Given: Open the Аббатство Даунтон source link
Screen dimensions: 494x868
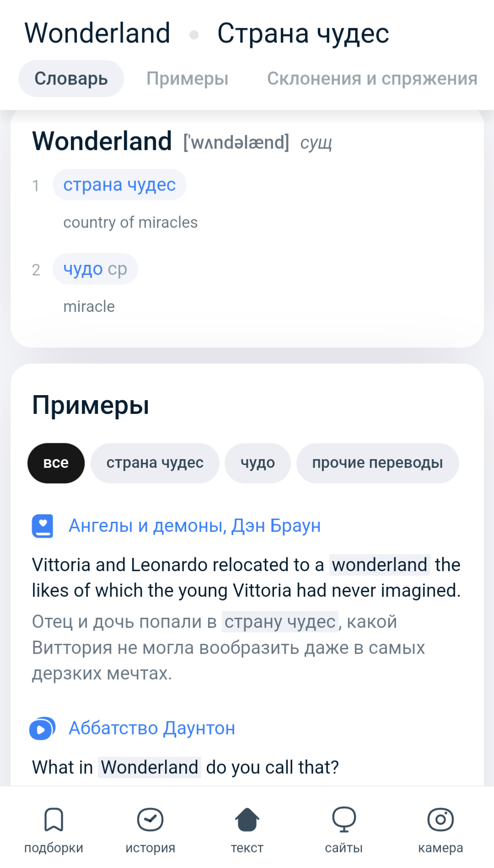Looking at the screenshot, I should click(151, 729).
